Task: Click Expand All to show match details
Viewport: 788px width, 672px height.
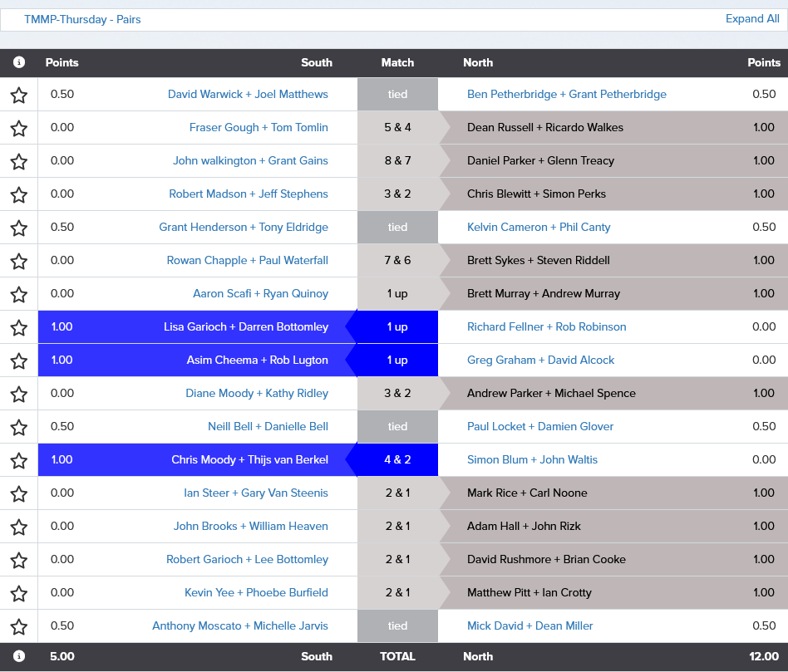Action: 752,18
